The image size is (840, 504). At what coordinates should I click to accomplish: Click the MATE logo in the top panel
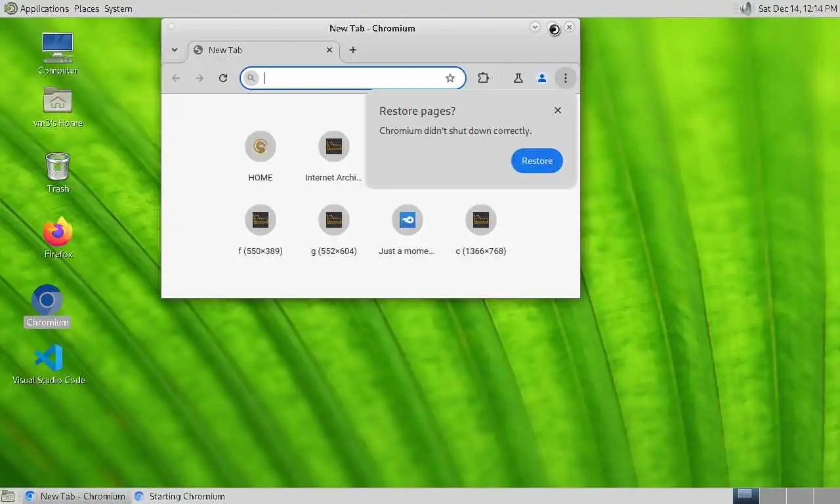click(10, 9)
